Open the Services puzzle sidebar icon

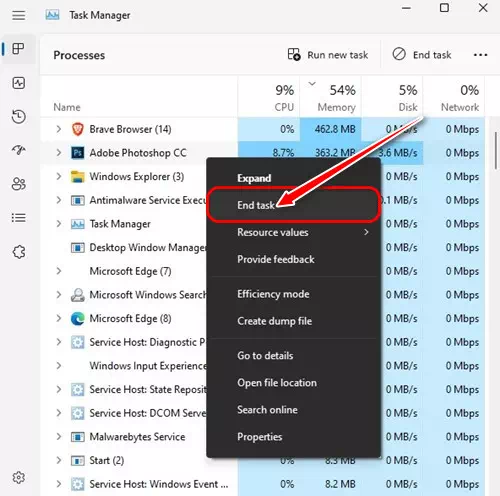19,252
